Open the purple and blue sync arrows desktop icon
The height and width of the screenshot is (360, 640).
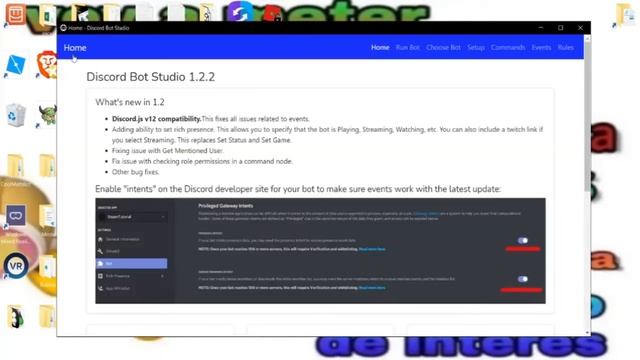pos(240,11)
